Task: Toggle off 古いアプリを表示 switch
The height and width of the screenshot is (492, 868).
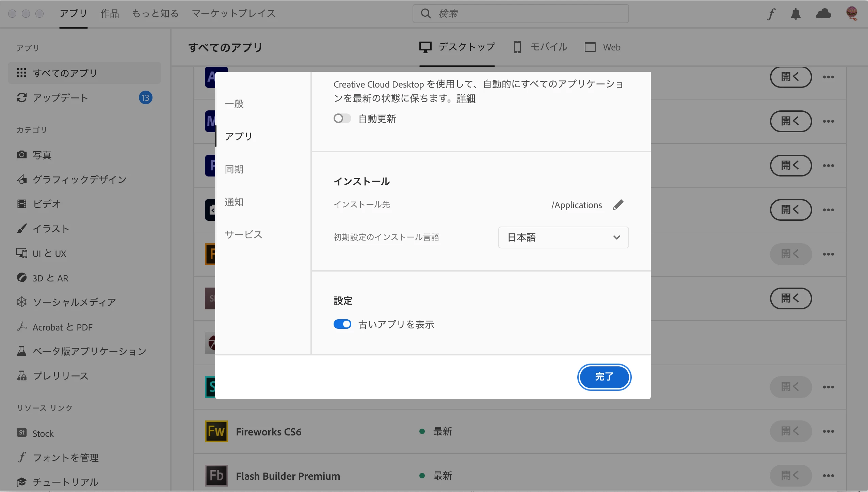Action: [342, 324]
